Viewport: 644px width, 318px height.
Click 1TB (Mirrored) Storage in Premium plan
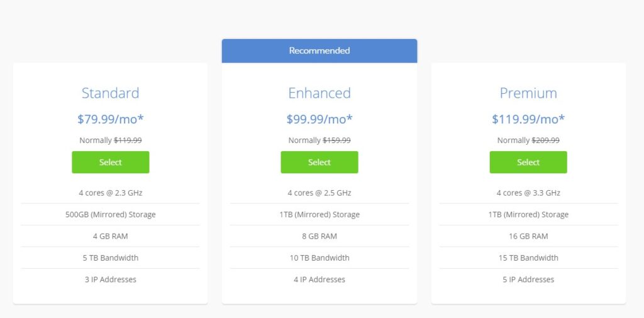[x=528, y=214]
